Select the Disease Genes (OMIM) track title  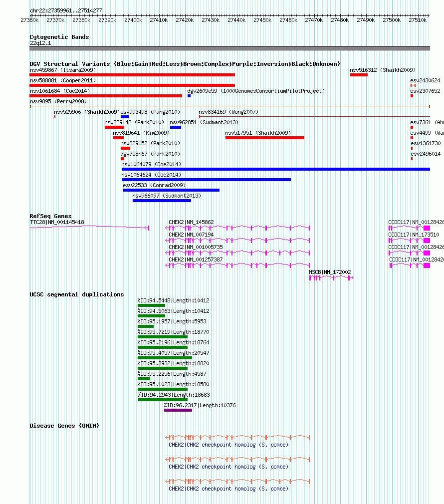[x=64, y=426]
